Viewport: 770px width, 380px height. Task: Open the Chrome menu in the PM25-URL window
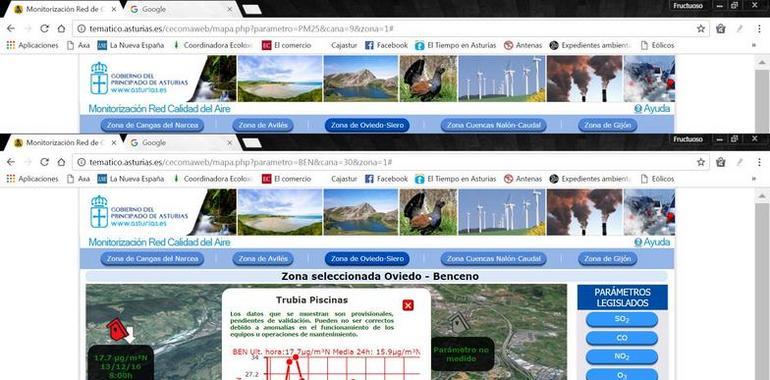[x=759, y=28]
